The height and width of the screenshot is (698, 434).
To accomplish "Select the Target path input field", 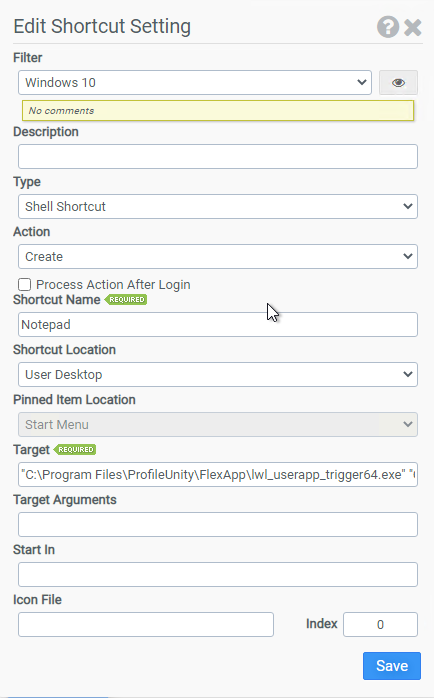I will click(218, 475).
